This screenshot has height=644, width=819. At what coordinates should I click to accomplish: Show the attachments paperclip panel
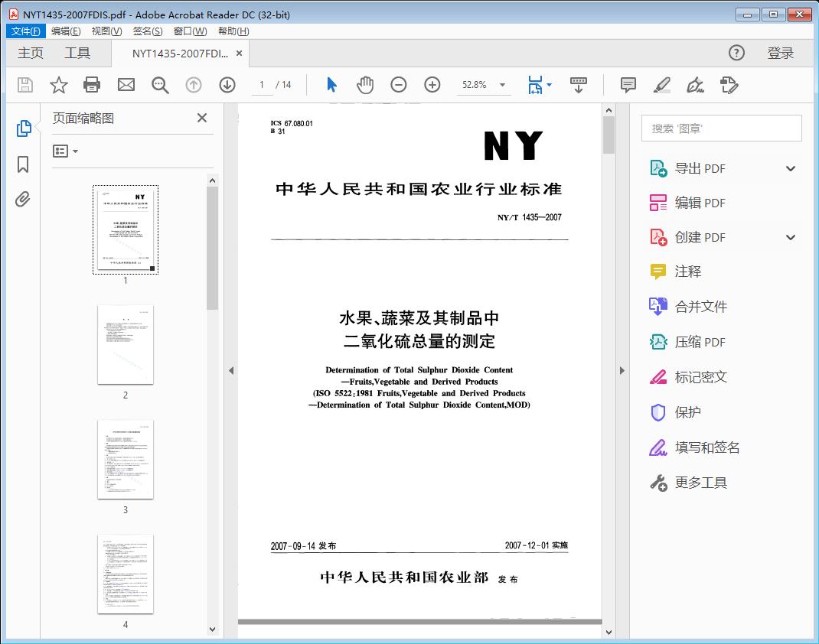(x=23, y=200)
